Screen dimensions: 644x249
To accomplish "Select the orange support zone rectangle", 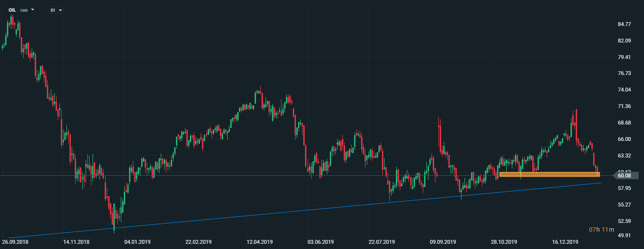I will point(549,174).
